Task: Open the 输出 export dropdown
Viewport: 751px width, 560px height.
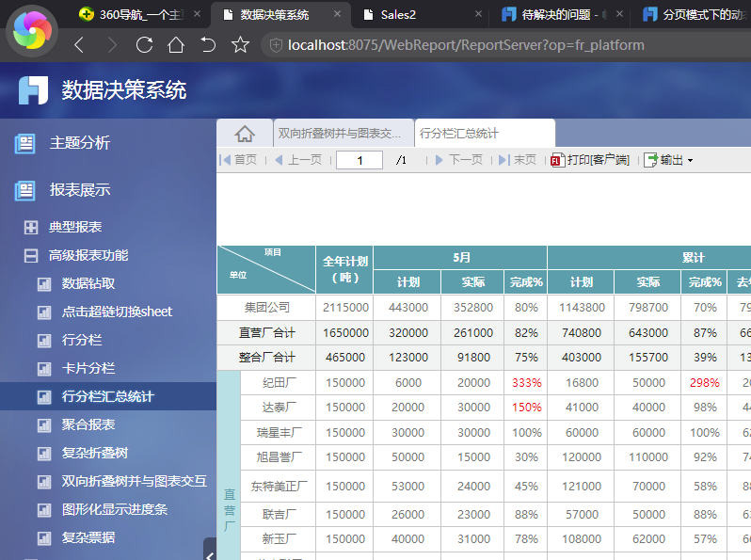Action: click(669, 160)
